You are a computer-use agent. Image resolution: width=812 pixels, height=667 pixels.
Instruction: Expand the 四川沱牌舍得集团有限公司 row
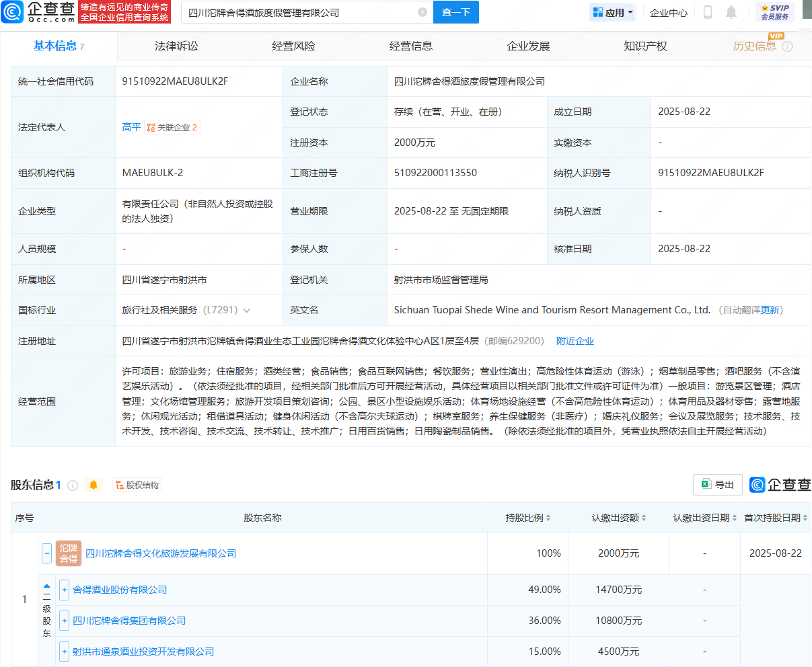65,621
